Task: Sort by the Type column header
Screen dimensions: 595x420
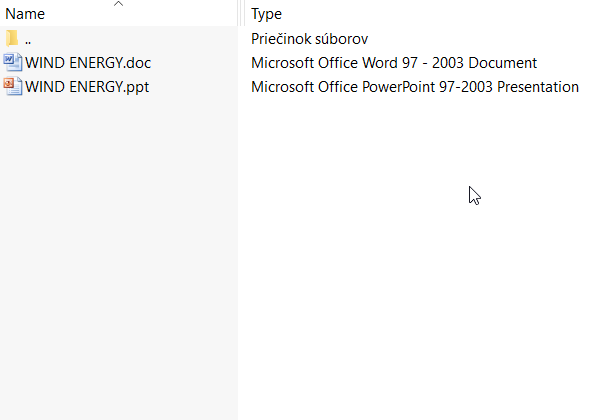Action: (x=266, y=14)
